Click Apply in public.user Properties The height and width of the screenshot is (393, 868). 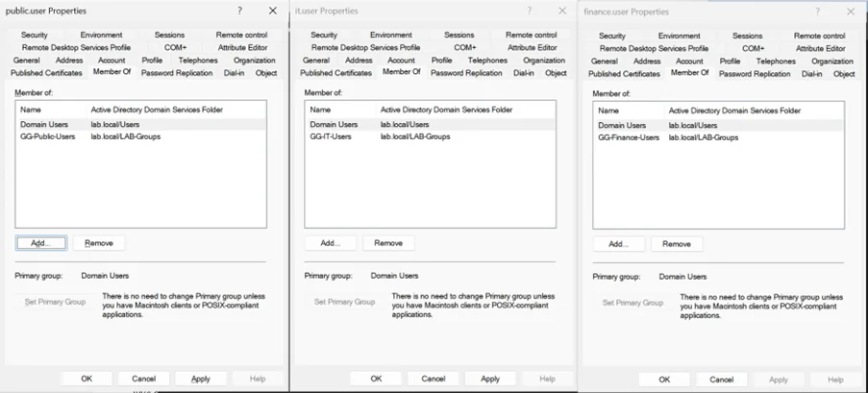200,379
